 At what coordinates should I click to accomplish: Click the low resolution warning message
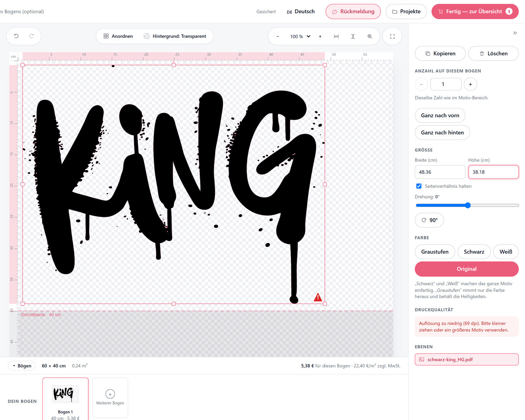point(467,326)
